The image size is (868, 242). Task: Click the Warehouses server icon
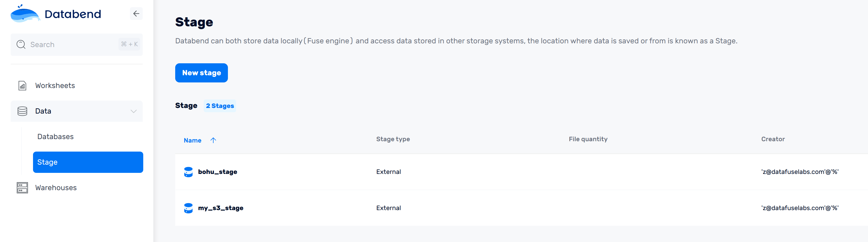[22, 188]
